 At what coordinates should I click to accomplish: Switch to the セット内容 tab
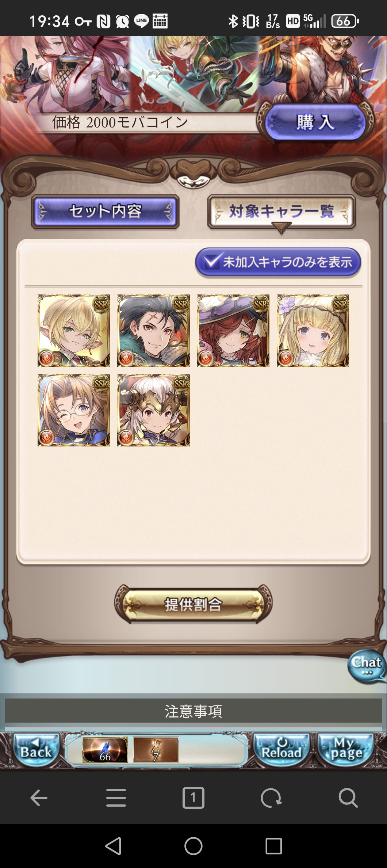click(105, 212)
